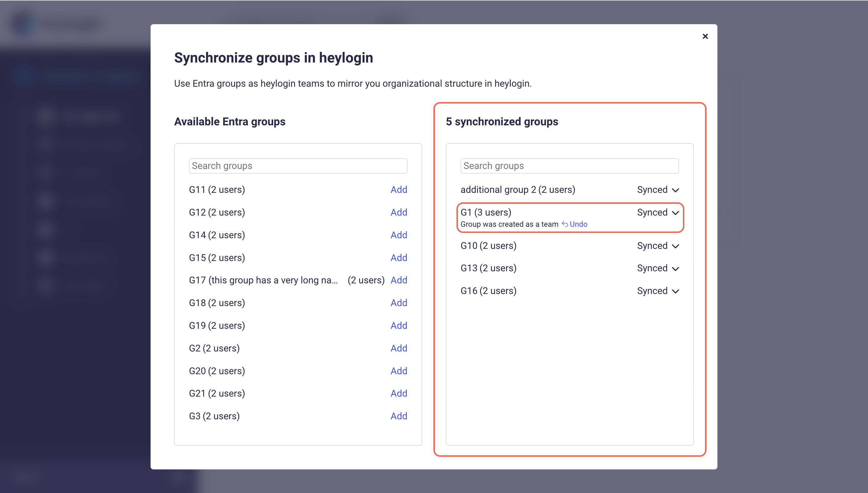Add the G11 group to sync
868x493 pixels.
click(399, 190)
